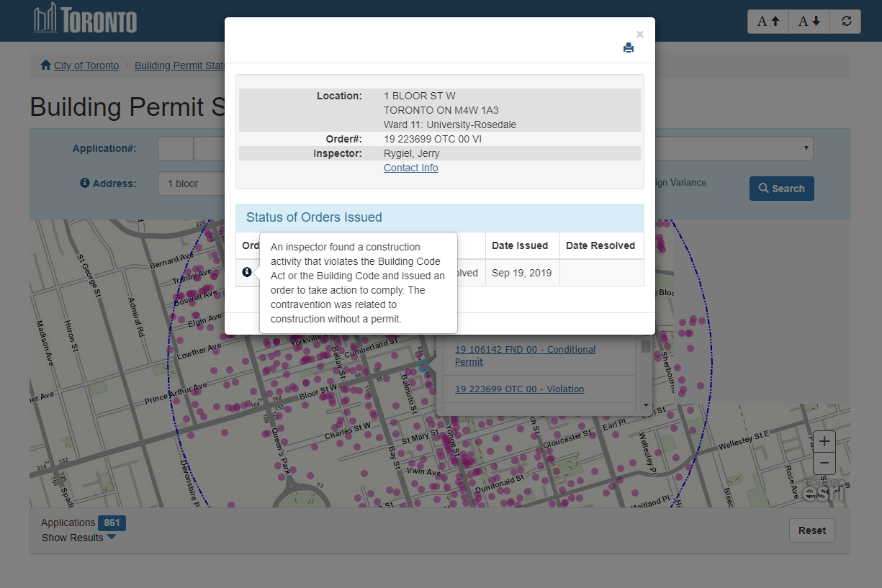The image size is (882, 588).
Task: Open the inspector Contact Info link
Action: pos(410,168)
